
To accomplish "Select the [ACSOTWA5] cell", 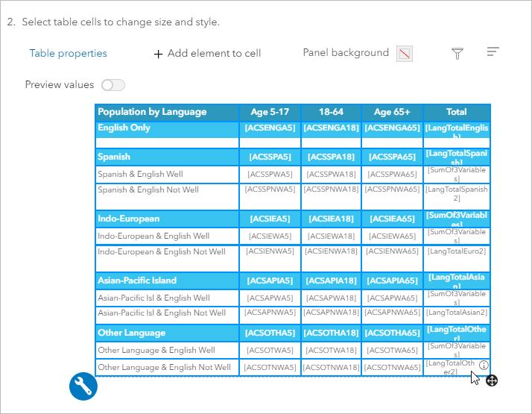I will pyautogui.click(x=270, y=350).
